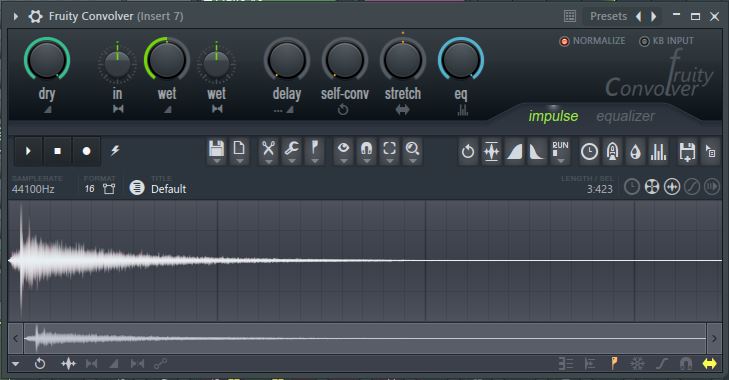Toggle the four-dot circle display button

652,187
